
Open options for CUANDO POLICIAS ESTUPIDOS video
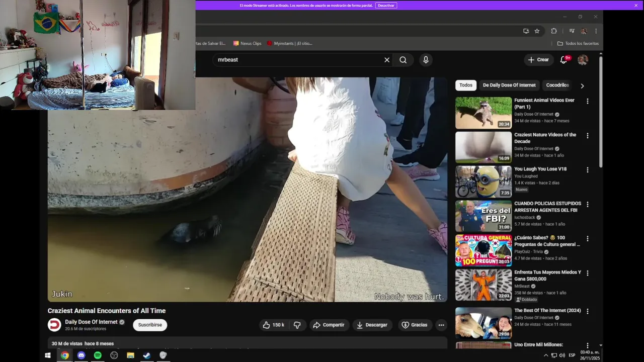click(587, 205)
